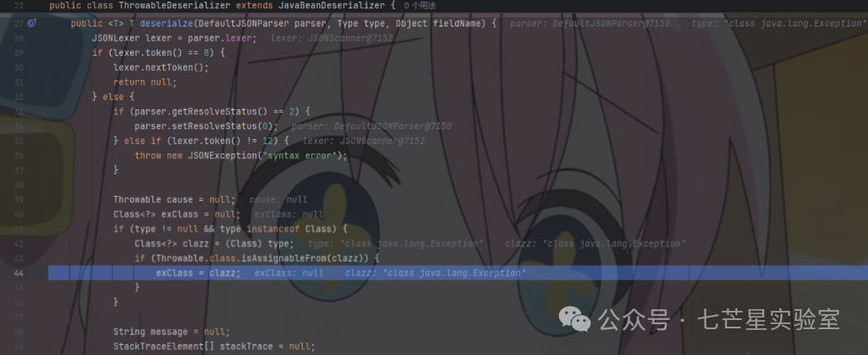Click the StackTraceElement[] stackTrace declaration
This screenshot has height=355, width=868.
pos(214,346)
